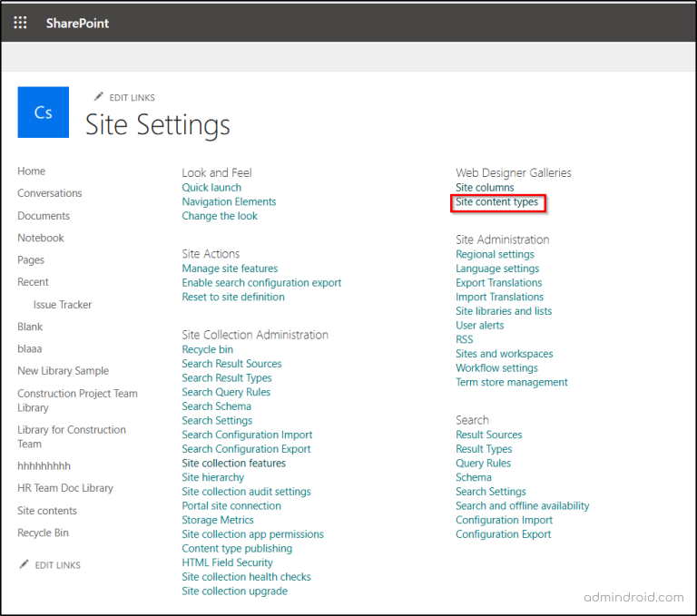Open Search and offline availability
Image resolution: width=697 pixels, height=616 pixels.
point(523,506)
